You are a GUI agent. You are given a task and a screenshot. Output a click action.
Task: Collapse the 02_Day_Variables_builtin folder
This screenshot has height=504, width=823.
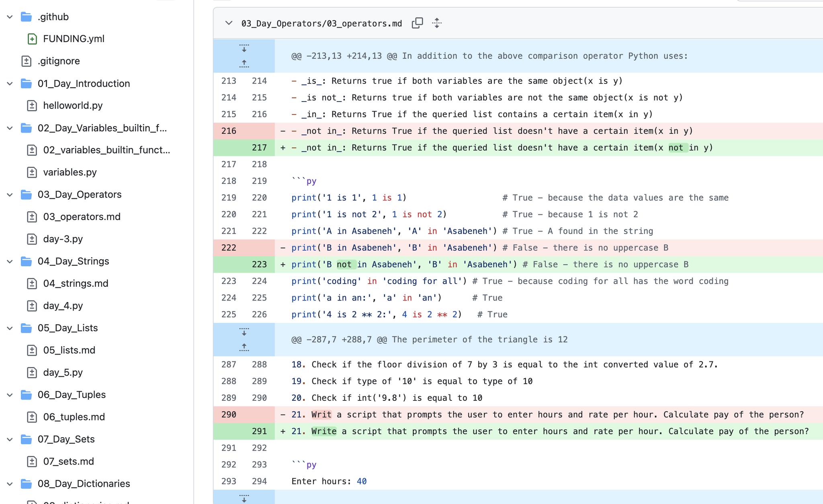10,128
